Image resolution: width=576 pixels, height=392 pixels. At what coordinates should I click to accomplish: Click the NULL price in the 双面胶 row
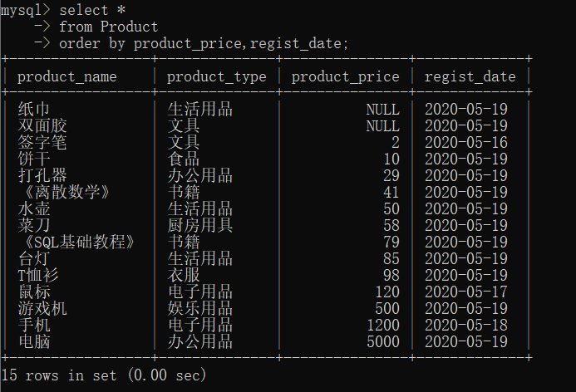(x=383, y=126)
